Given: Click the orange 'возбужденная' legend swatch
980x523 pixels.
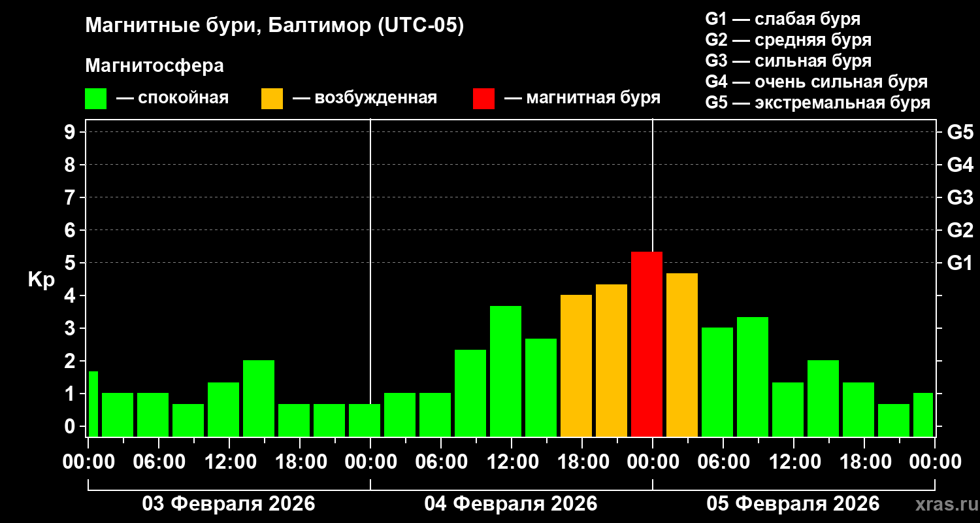Looking at the screenshot, I should [x=272, y=99].
